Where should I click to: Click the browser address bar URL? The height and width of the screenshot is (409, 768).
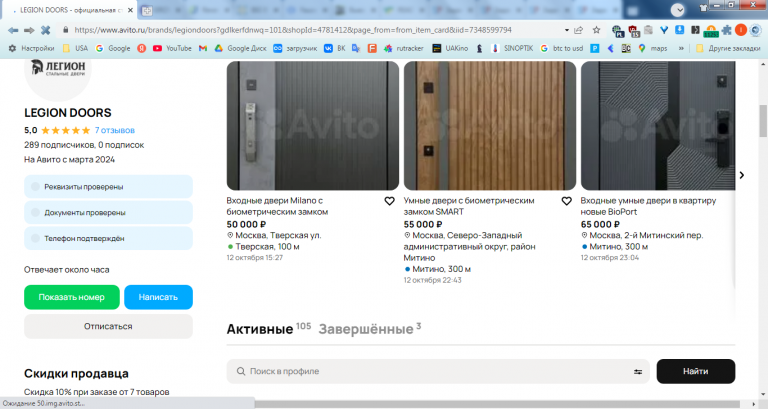293,30
